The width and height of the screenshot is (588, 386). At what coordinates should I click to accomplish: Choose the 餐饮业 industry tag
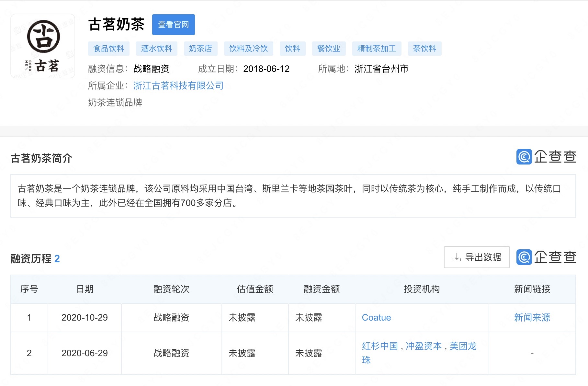pyautogui.click(x=329, y=49)
